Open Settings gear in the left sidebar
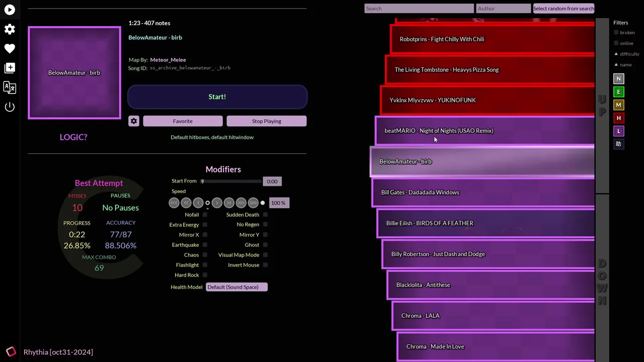 click(x=10, y=29)
